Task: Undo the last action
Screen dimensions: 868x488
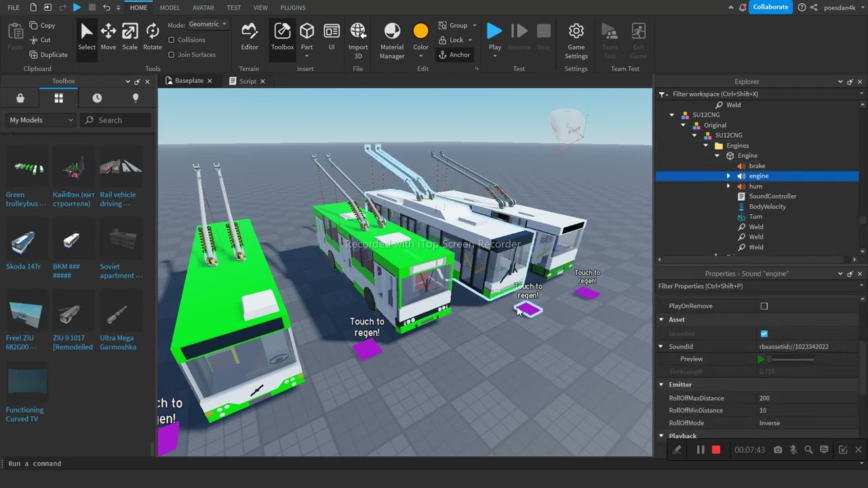Action: [106, 7]
